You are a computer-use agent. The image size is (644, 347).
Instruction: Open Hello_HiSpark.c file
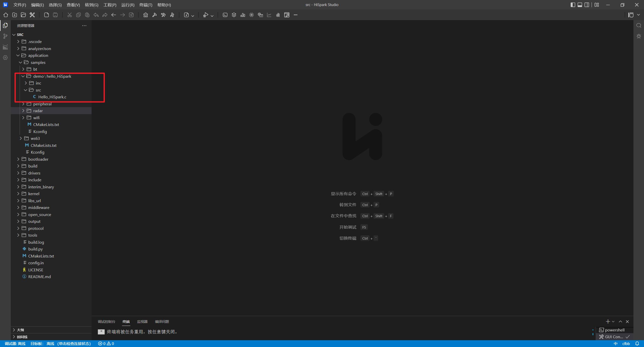pyautogui.click(x=52, y=97)
